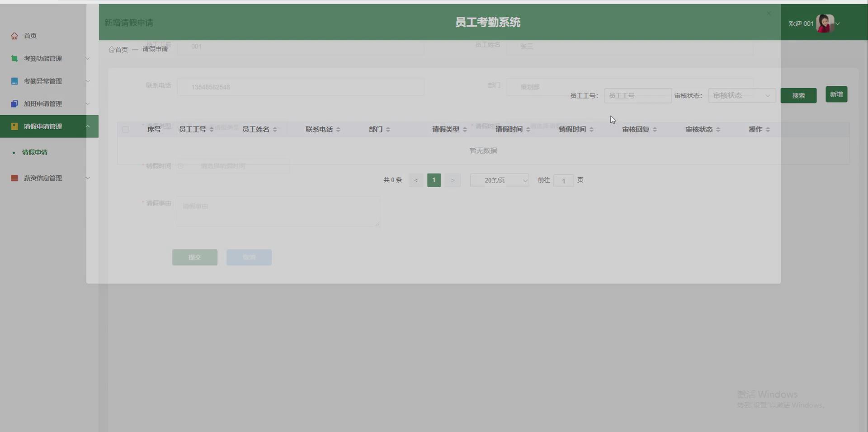Open 首页 menu item
The height and width of the screenshot is (432, 868).
(x=30, y=36)
